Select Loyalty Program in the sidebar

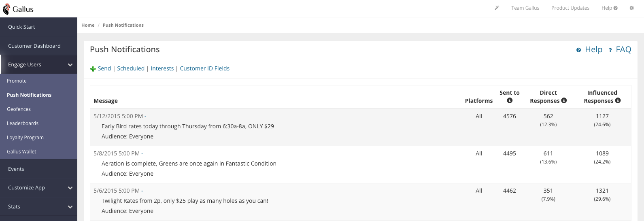click(25, 138)
